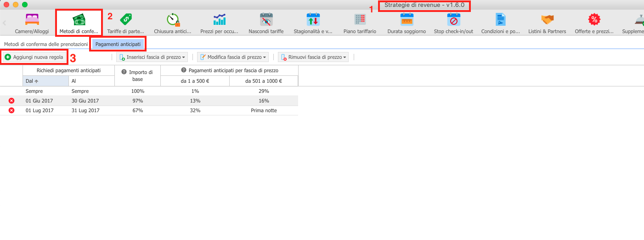
Task: Click the 67% base amount cell
Action: coord(137,110)
